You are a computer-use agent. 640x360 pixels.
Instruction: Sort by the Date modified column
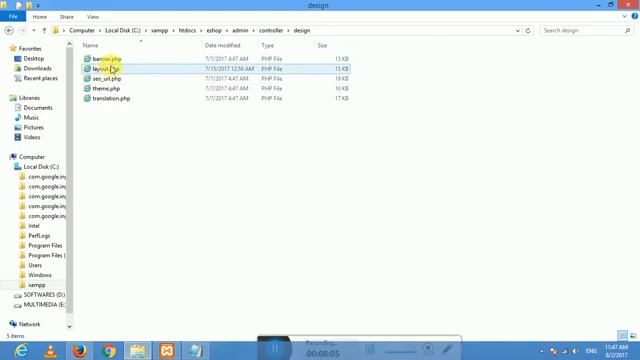pyautogui.click(x=231, y=45)
